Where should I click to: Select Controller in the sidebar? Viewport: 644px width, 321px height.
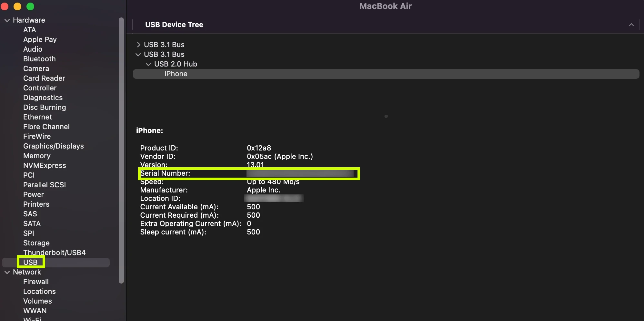[40, 88]
